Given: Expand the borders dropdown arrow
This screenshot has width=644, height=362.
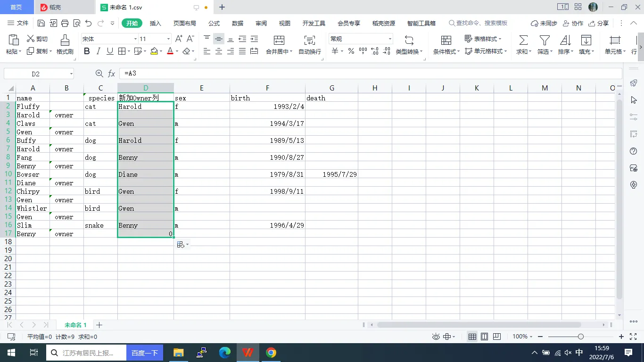Looking at the screenshot, I should [x=130, y=51].
